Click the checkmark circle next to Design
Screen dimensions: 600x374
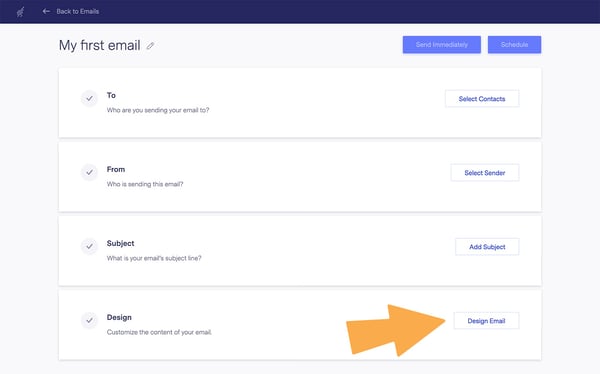(89, 320)
